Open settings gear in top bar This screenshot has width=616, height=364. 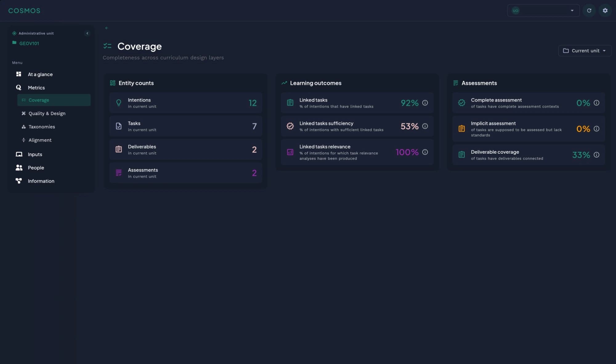coord(605,10)
